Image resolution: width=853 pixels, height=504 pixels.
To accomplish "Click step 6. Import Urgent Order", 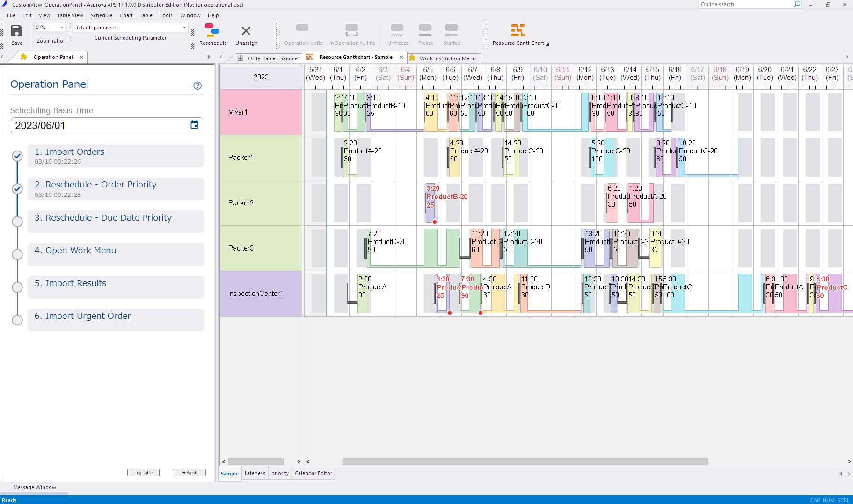I will pyautogui.click(x=116, y=320).
